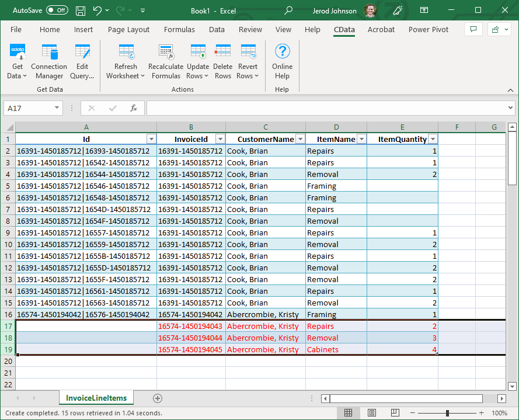Open the File menu
The image size is (519, 420).
pos(16,29)
